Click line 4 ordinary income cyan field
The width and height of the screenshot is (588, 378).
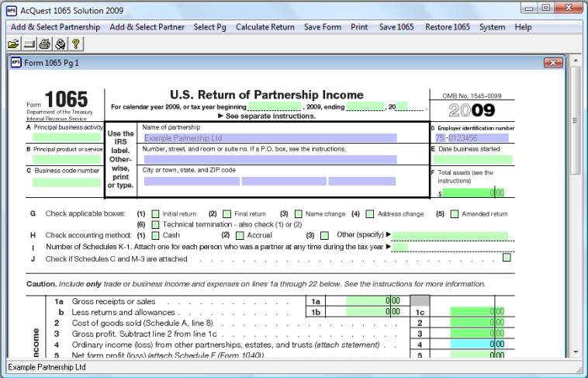click(477, 344)
